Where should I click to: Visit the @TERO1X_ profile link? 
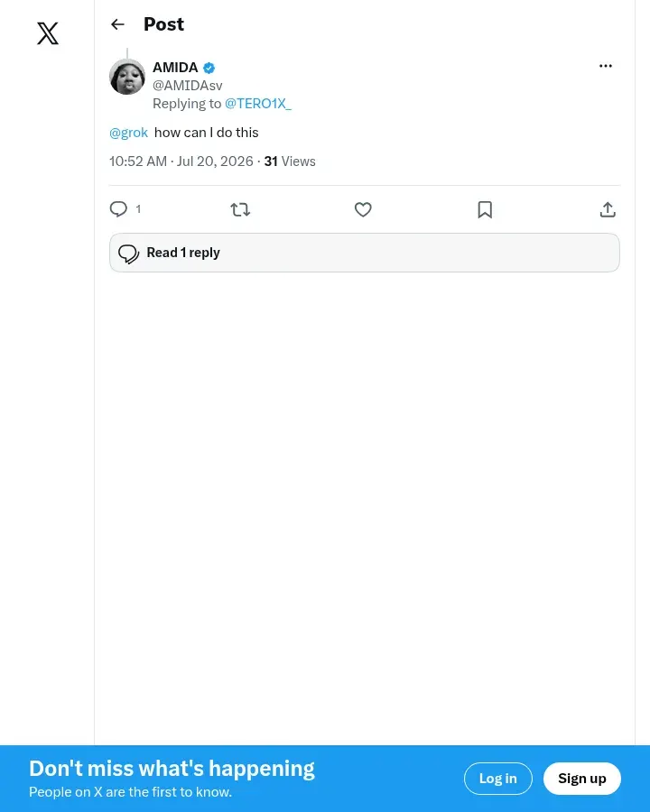point(257,104)
